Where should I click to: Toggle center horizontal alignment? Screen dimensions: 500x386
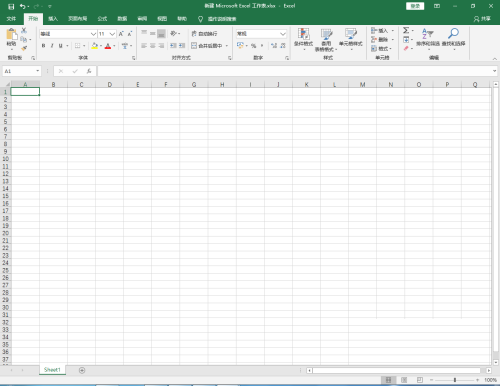(x=152, y=46)
